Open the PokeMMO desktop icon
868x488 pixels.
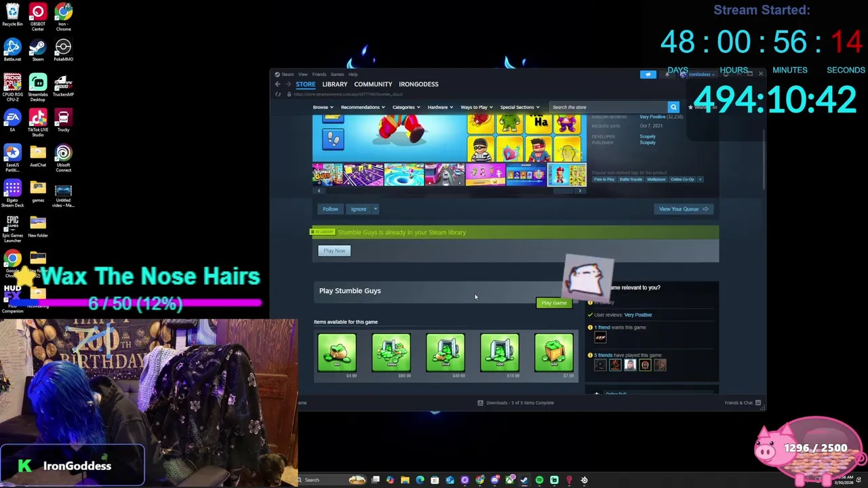click(63, 49)
